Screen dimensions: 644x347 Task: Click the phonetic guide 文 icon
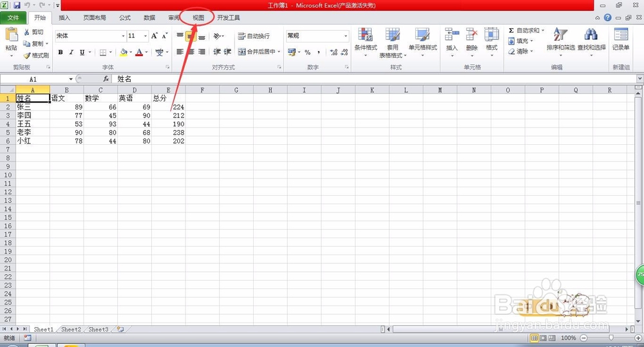[x=159, y=52]
